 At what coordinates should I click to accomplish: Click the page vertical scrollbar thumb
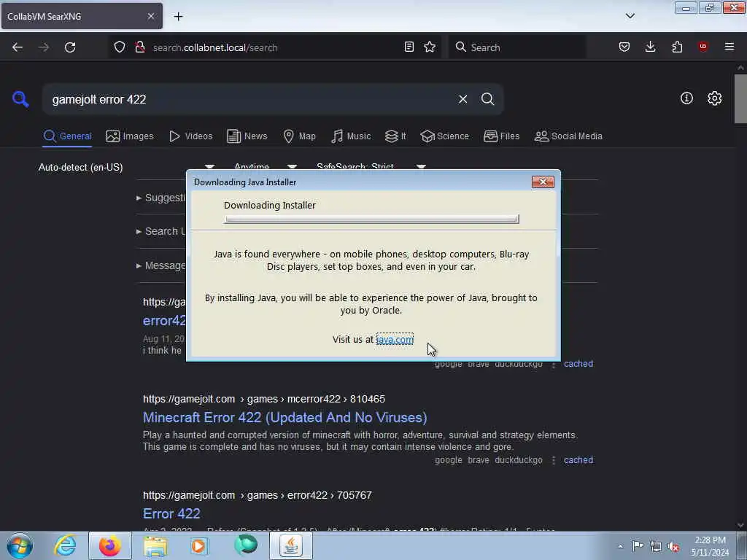coord(740,98)
